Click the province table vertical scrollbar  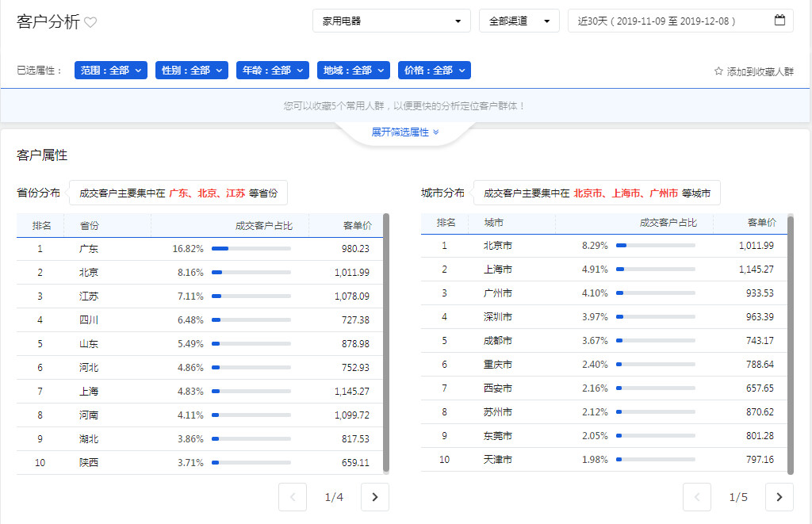click(386, 341)
